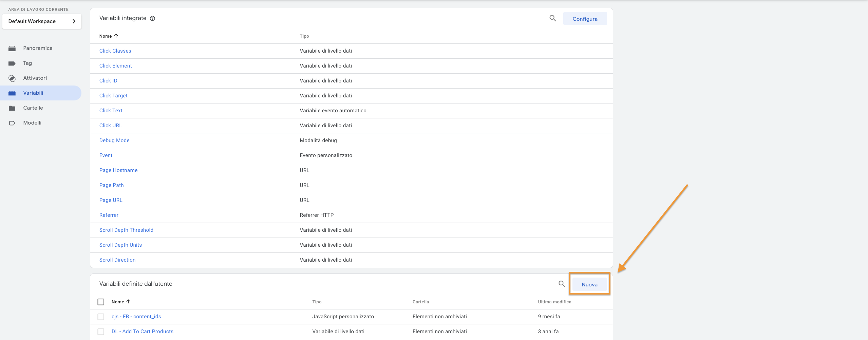Check the DL - Add To Cart Products row

(101, 332)
